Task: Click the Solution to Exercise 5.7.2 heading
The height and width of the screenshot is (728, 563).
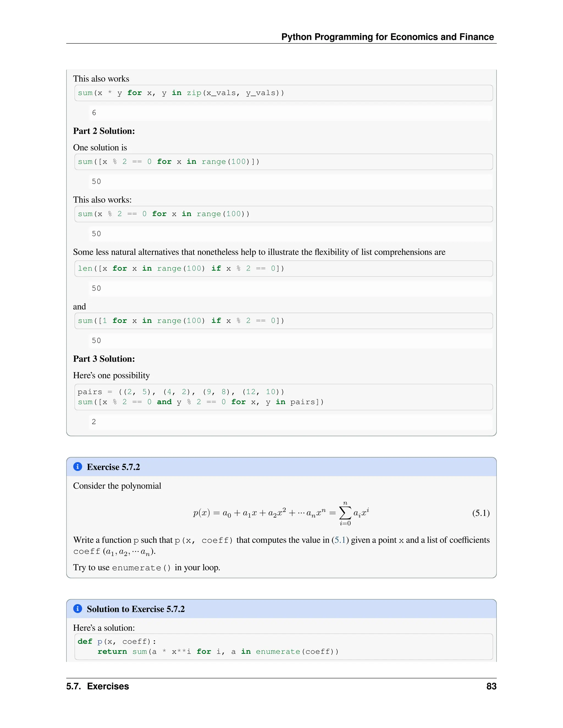Action: (136, 609)
